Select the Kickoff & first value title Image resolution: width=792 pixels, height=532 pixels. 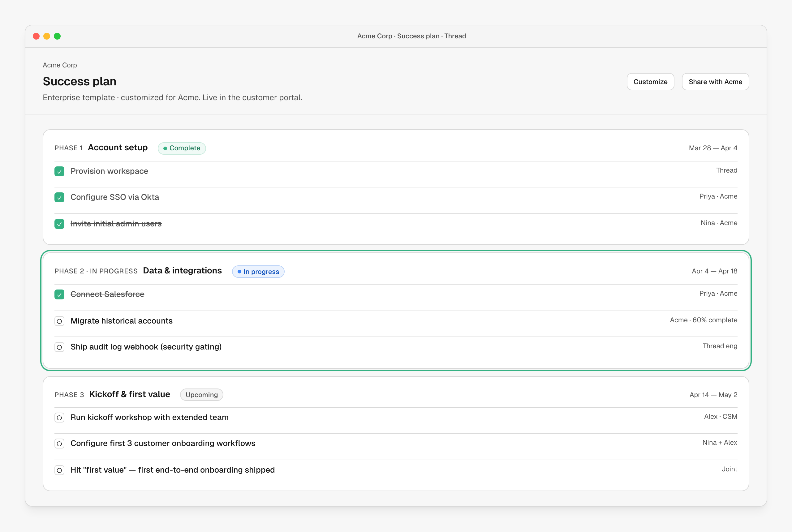click(x=130, y=394)
